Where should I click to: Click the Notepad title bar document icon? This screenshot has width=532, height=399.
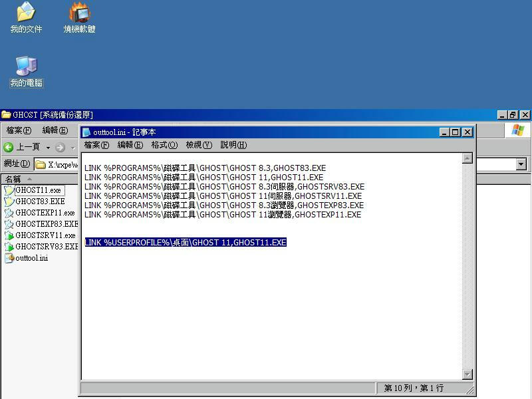(86, 132)
